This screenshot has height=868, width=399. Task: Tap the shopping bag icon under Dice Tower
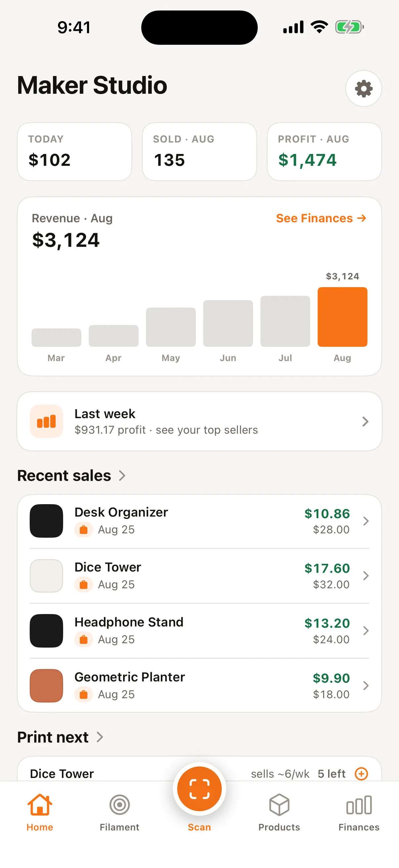83,584
